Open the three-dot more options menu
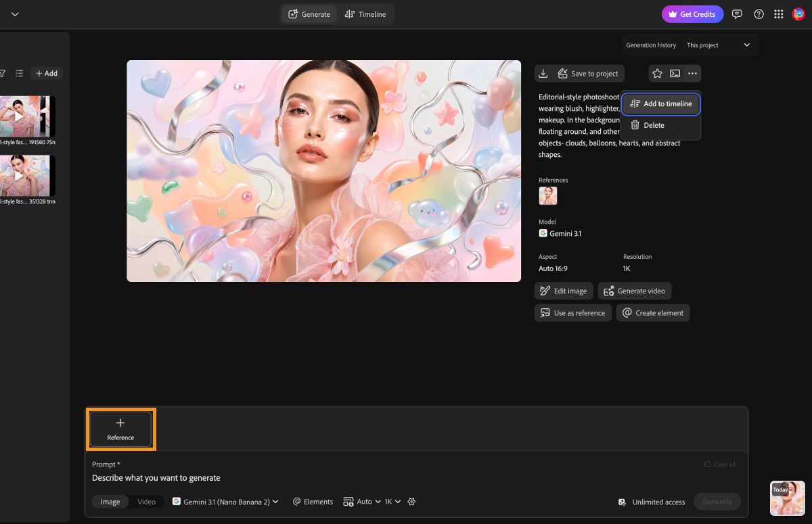 click(692, 74)
